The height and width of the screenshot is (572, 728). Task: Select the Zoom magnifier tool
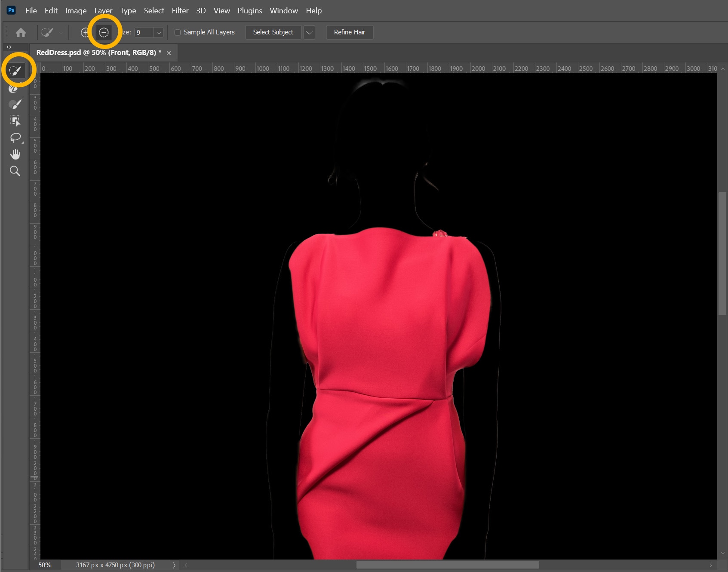point(15,171)
